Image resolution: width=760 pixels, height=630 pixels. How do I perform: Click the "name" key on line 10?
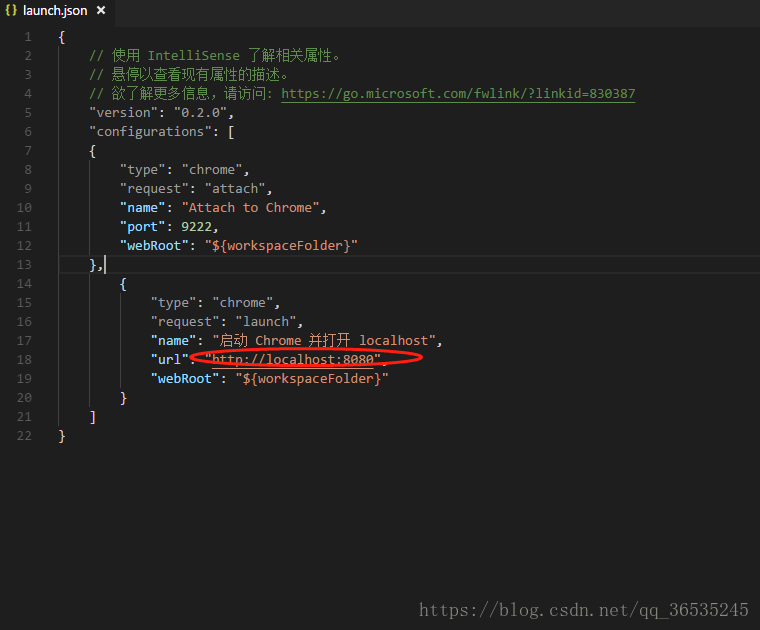[x=142, y=207]
